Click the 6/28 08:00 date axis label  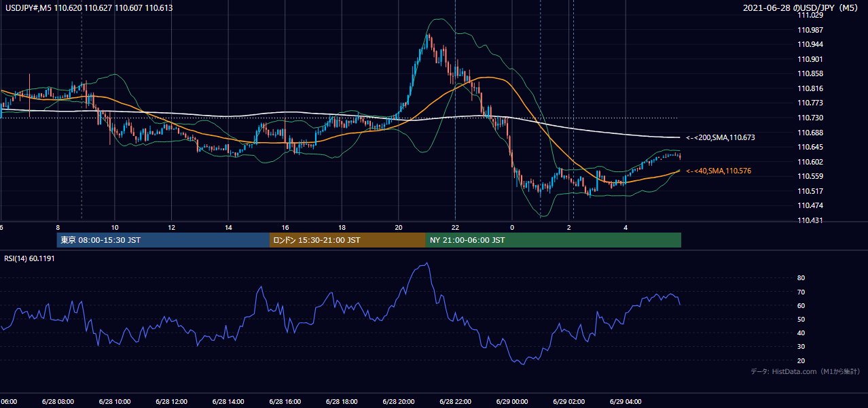click(x=58, y=401)
